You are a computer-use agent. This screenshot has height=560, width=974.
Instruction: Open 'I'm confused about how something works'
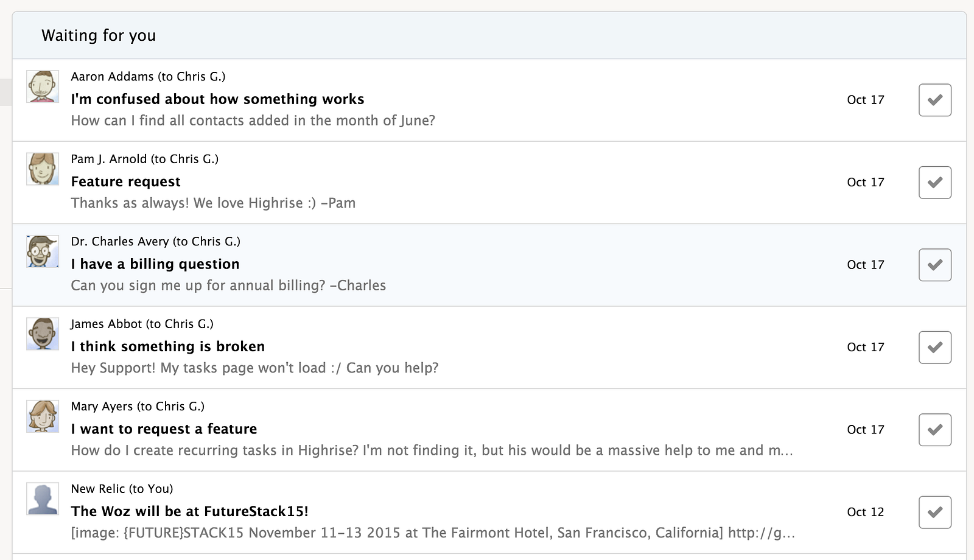tap(217, 99)
